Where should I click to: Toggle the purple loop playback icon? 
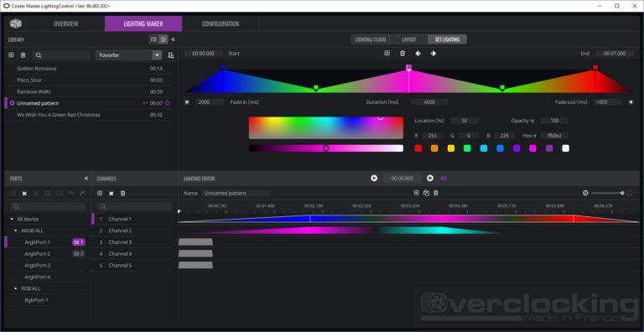pos(444,179)
